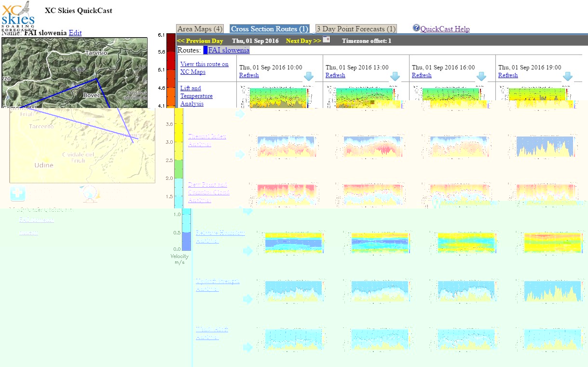588x367 pixels.
Task: Open the 3 Day Point Forecasts tab
Action: [x=356, y=29]
